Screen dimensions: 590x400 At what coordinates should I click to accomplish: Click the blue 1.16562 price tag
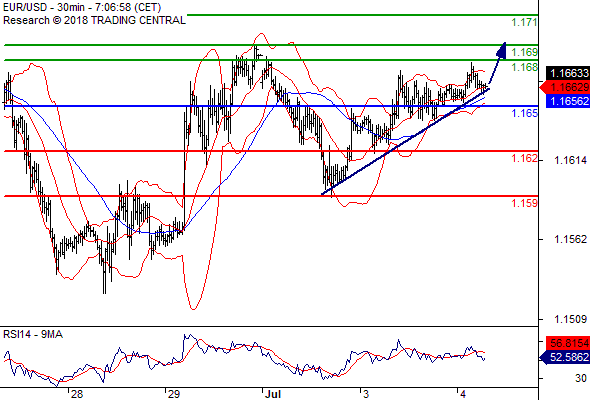coord(567,101)
